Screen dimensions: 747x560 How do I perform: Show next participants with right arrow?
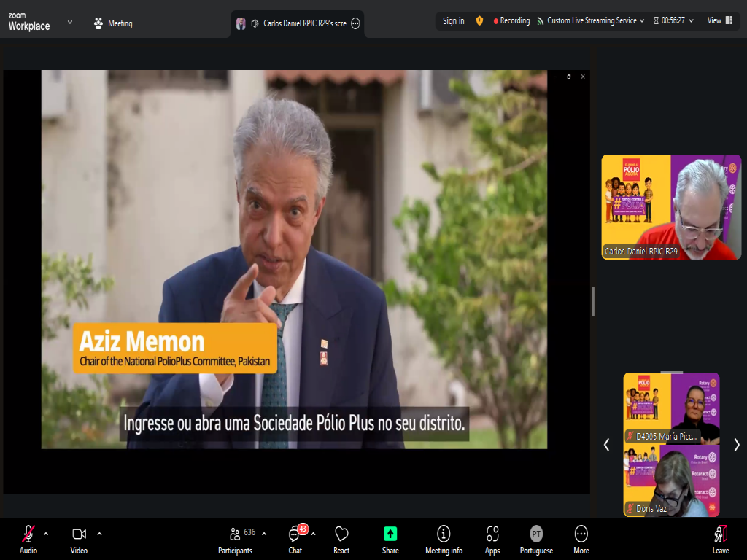pos(737,445)
